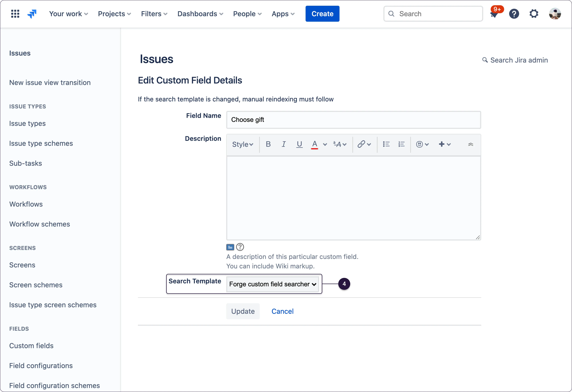Open the Search Template dropdown
Screen dimensions: 572x392
click(272, 284)
